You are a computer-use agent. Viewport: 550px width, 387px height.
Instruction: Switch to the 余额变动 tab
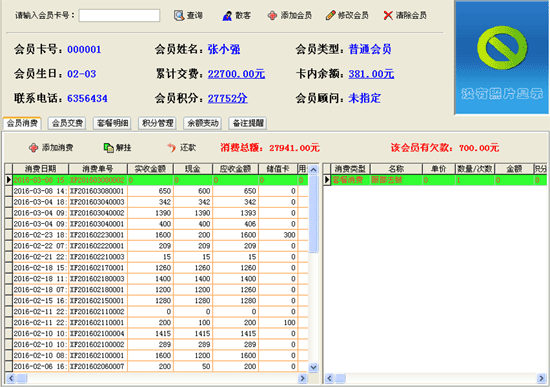(x=203, y=123)
